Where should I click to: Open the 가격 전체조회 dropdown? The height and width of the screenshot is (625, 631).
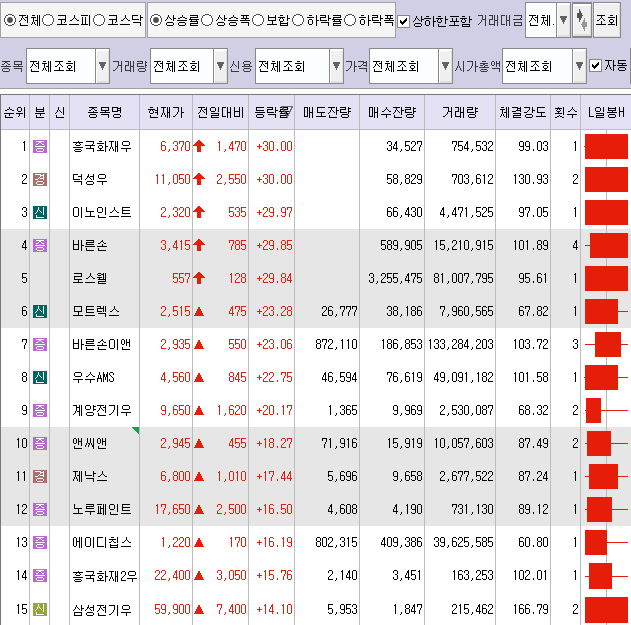[445, 66]
